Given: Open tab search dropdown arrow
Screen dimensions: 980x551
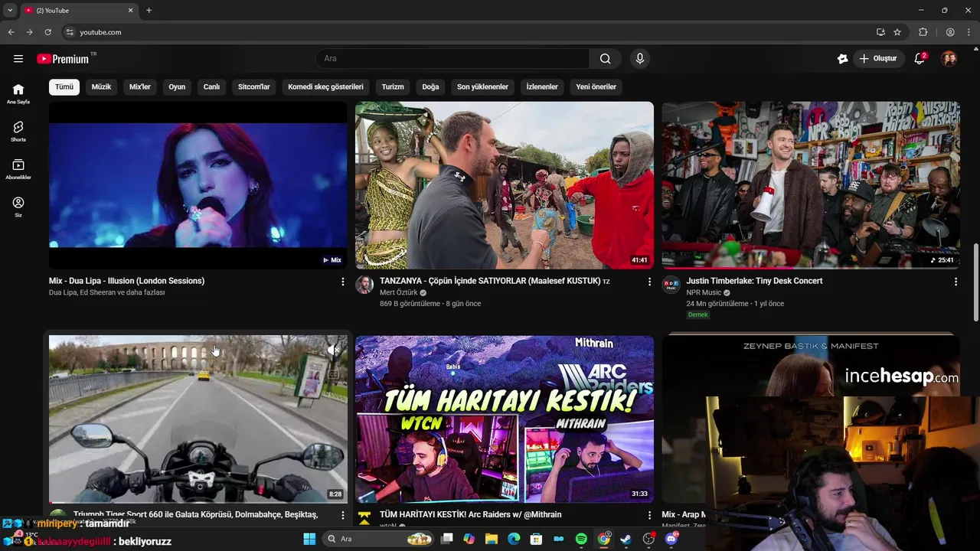Looking at the screenshot, I should point(10,10).
